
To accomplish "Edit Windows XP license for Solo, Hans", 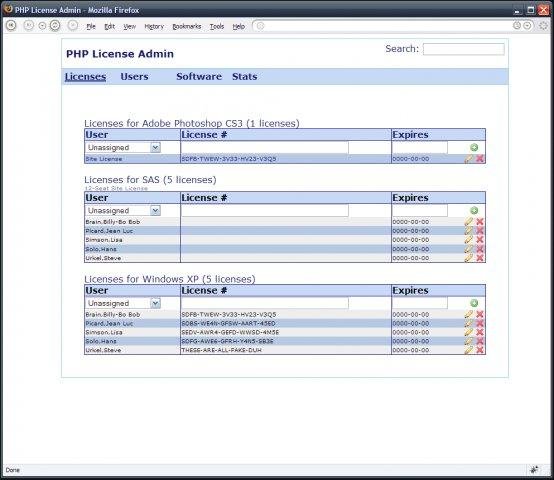I will (x=468, y=341).
